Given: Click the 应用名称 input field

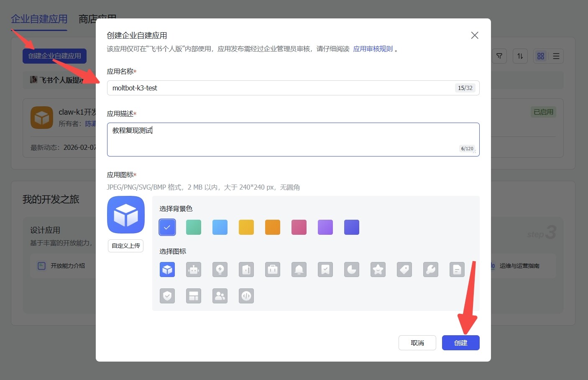Looking at the screenshot, I should 280,88.
